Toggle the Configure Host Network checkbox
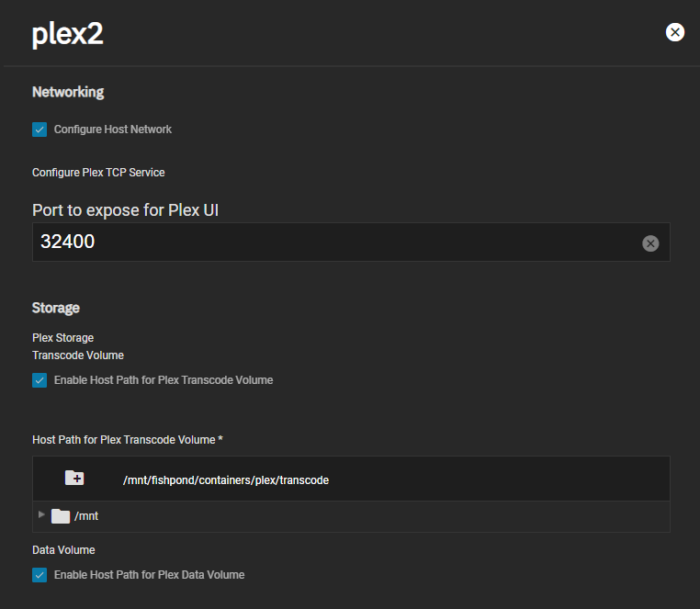700x609 pixels. coord(40,130)
